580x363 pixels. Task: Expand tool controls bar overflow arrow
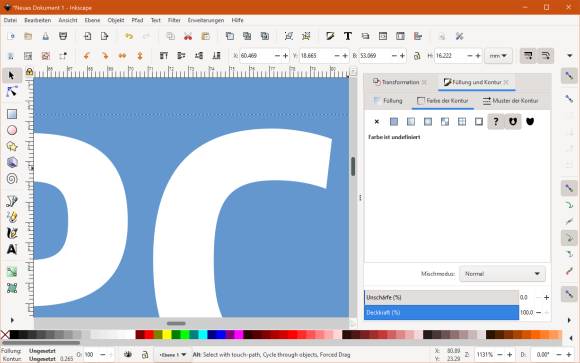click(570, 56)
